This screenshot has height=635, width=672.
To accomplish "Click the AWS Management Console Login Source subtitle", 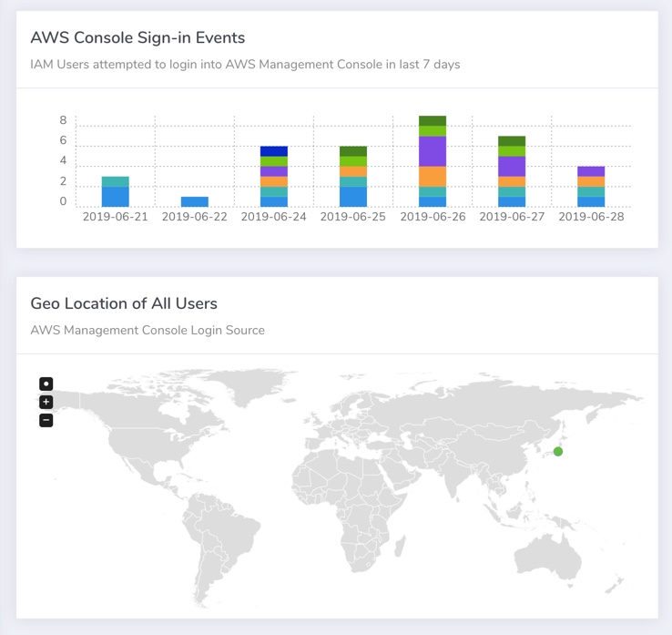I will click(x=148, y=330).
